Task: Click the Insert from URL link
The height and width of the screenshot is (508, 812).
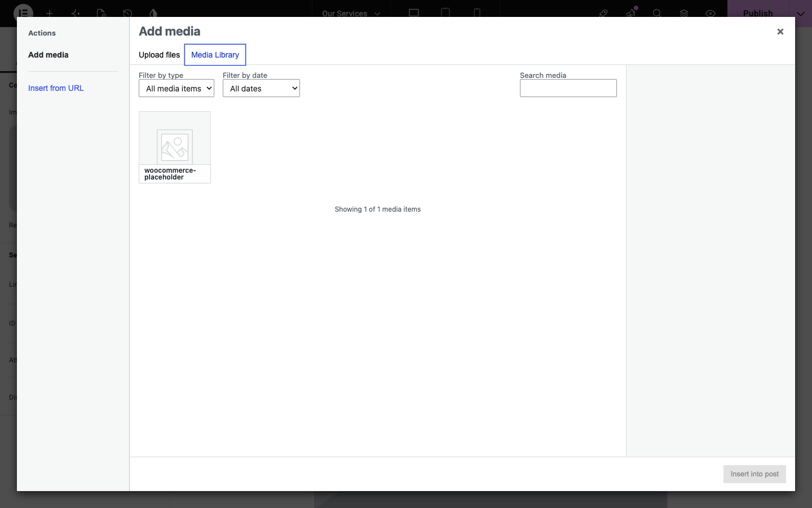Action: tap(56, 88)
